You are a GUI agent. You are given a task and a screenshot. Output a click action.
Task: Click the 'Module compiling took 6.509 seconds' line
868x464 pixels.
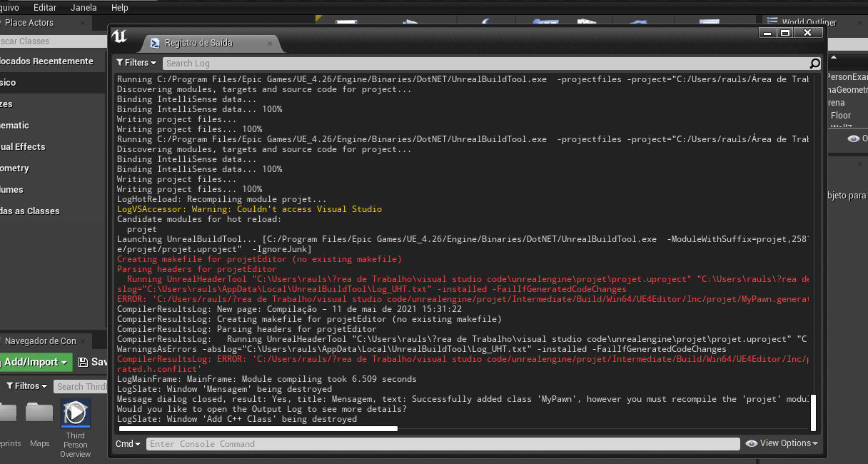click(x=266, y=379)
